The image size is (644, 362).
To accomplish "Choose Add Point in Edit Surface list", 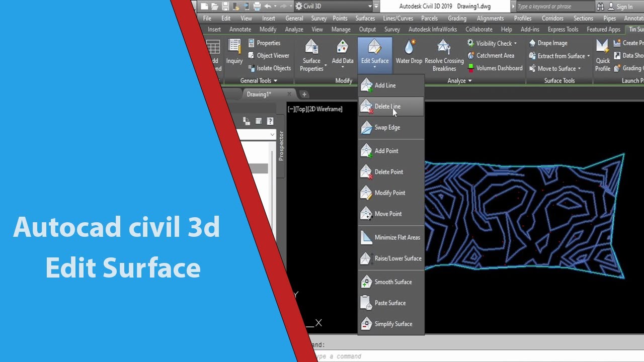I will [391, 151].
